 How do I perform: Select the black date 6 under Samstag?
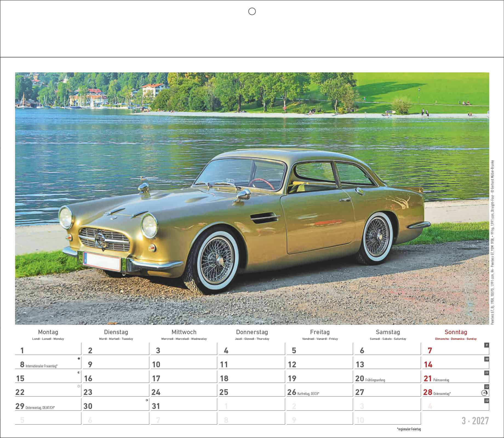pyautogui.click(x=362, y=351)
